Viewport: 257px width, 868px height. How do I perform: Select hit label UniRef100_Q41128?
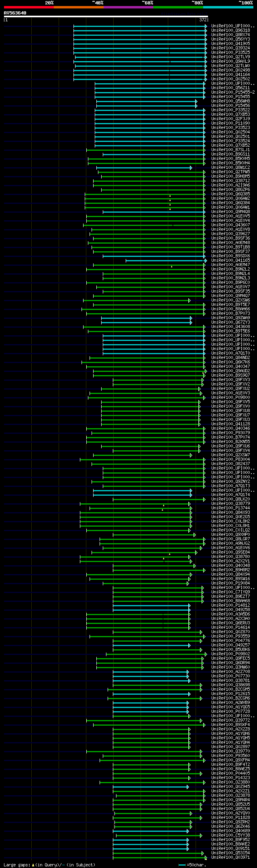230,424
